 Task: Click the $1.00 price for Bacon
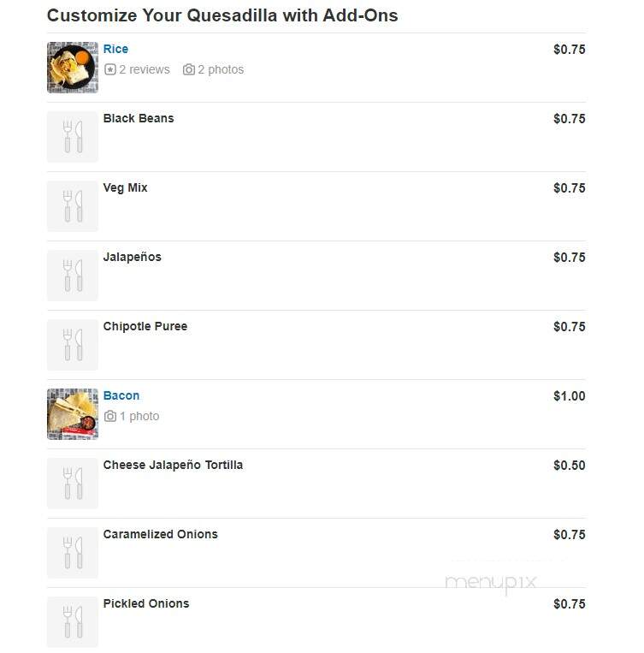point(569,396)
